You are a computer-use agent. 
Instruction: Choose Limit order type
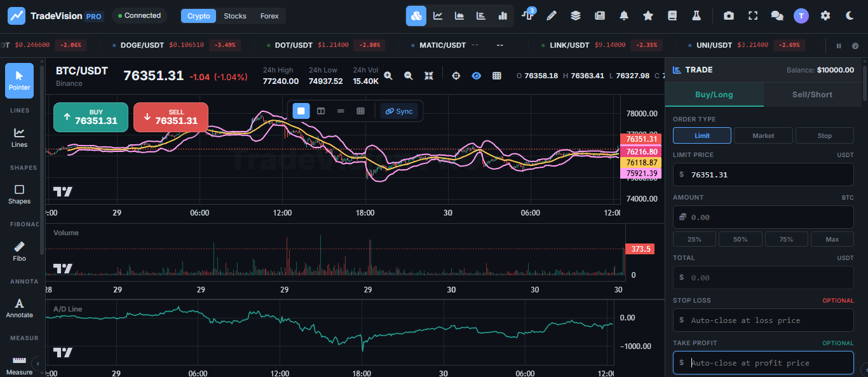[x=702, y=135]
